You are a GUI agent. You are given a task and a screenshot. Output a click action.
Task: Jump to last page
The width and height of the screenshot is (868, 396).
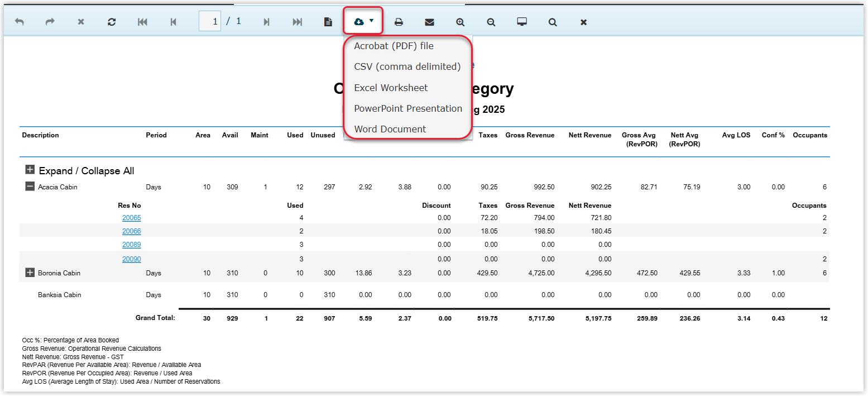tap(298, 22)
